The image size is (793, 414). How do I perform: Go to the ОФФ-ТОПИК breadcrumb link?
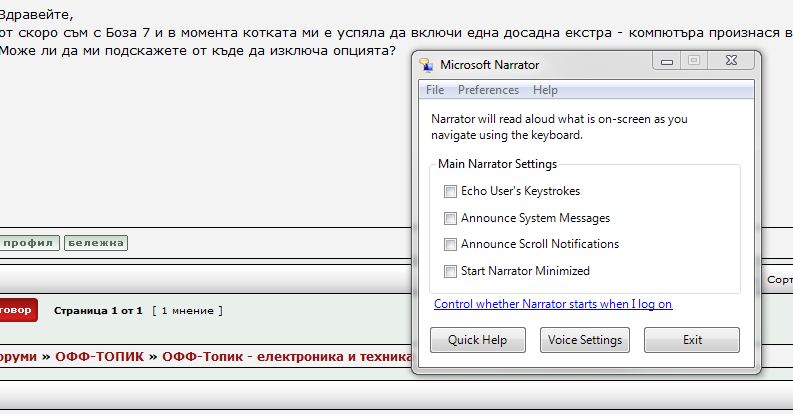click(99, 356)
